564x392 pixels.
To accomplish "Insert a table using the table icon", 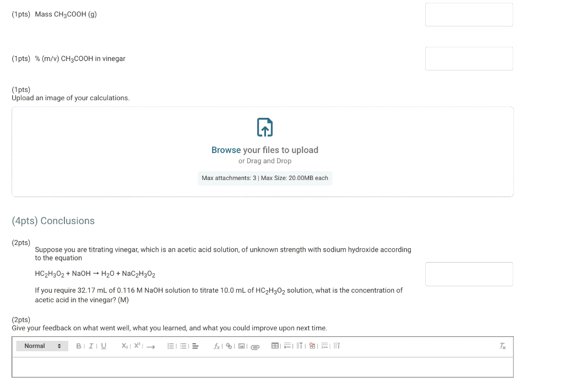I will (275, 346).
